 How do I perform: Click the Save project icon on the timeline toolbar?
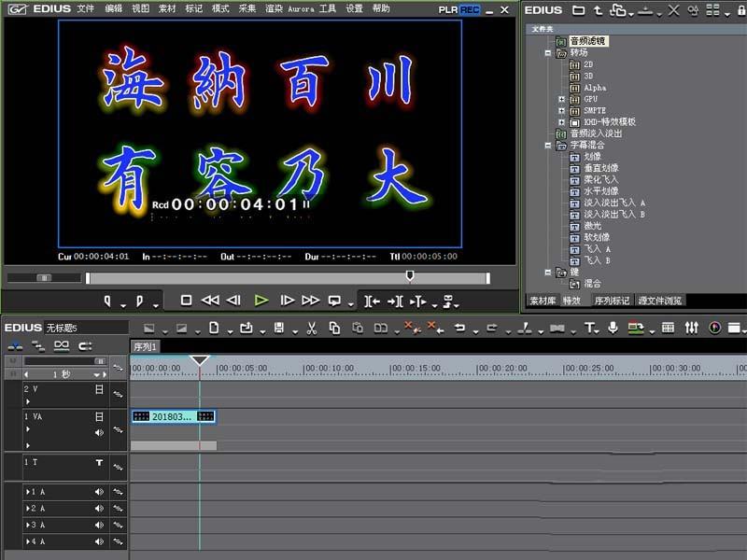(277, 328)
